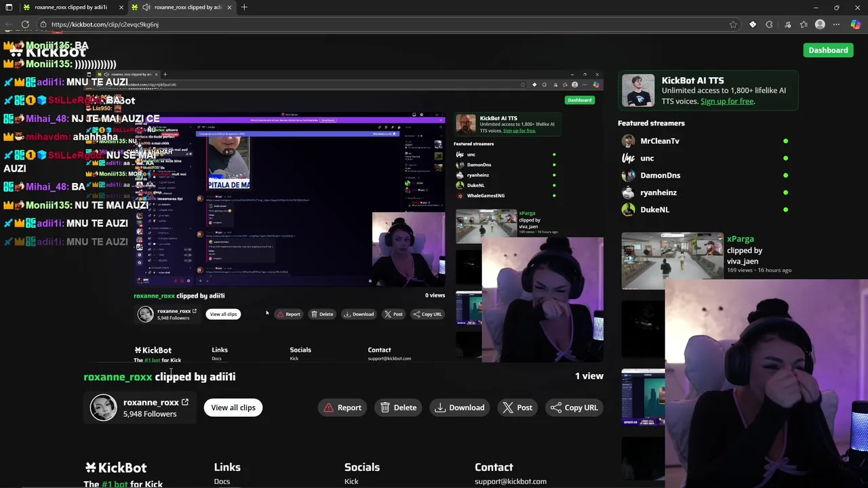Screen dimensions: 868x488
Task: Open featured streamer ryanheinz
Action: (658, 192)
